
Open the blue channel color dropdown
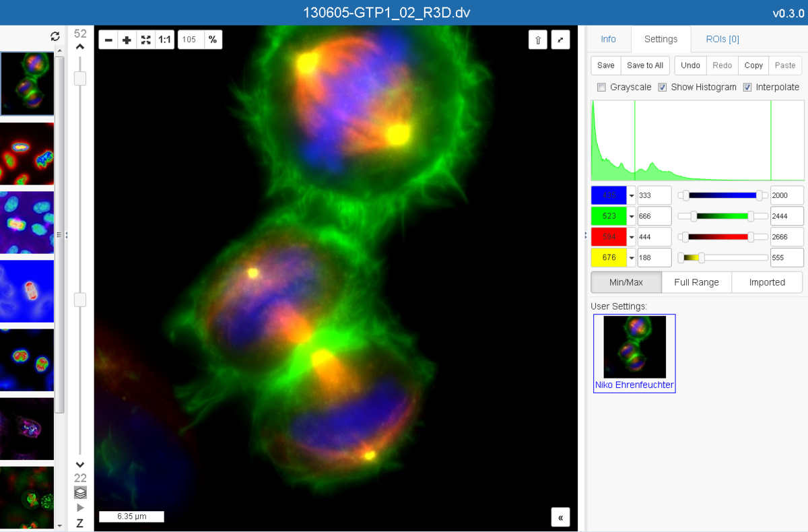[632, 196]
